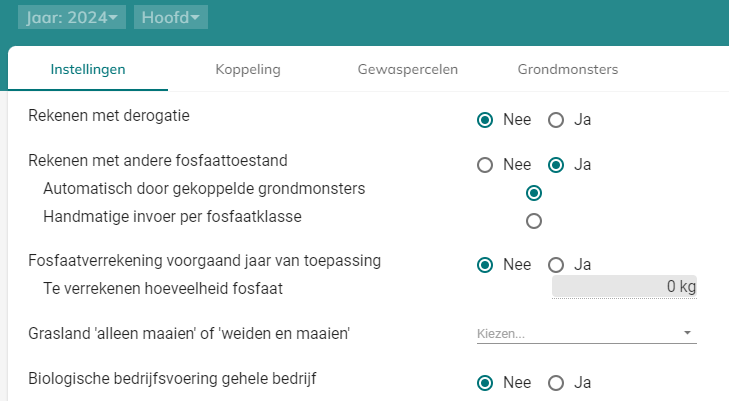This screenshot has height=401, width=729.
Task: Open the Jaar: 2024 dropdown
Action: 71,17
